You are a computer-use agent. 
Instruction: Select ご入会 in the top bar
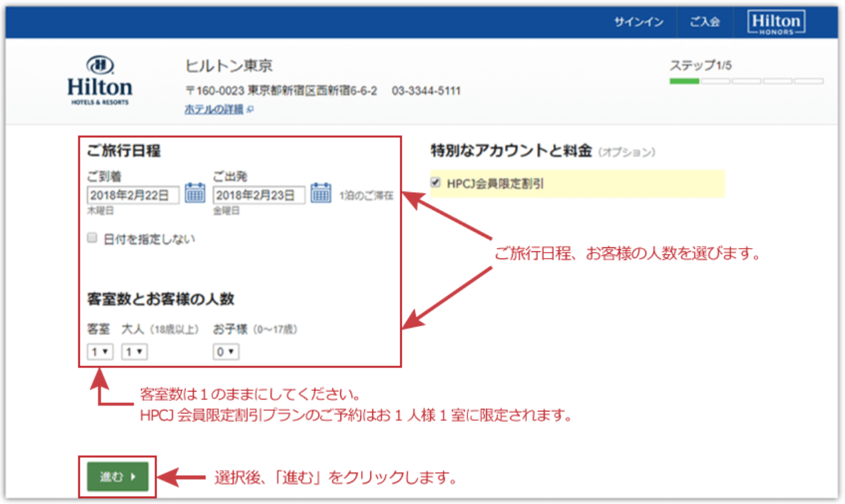click(x=704, y=22)
